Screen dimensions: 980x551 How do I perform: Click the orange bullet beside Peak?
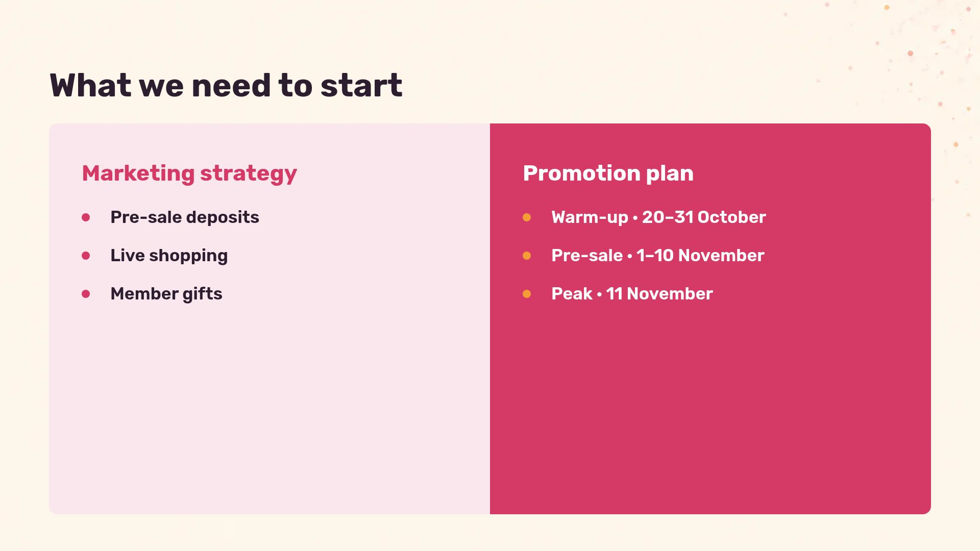click(x=527, y=294)
